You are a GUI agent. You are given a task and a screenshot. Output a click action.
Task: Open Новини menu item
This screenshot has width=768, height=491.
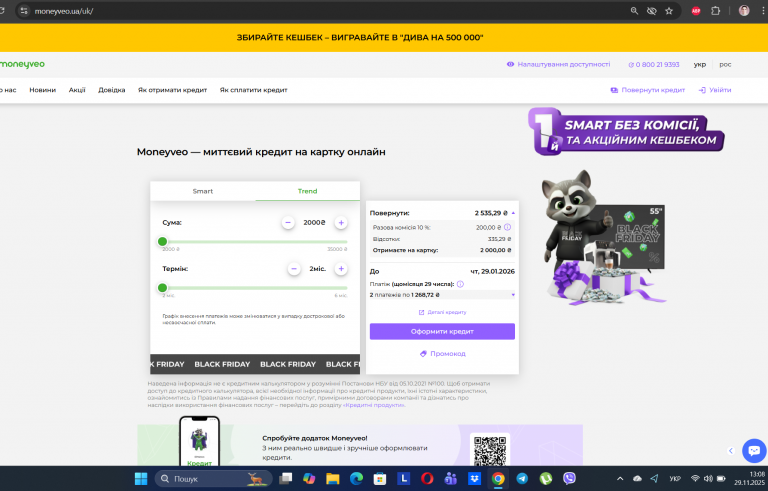43,90
